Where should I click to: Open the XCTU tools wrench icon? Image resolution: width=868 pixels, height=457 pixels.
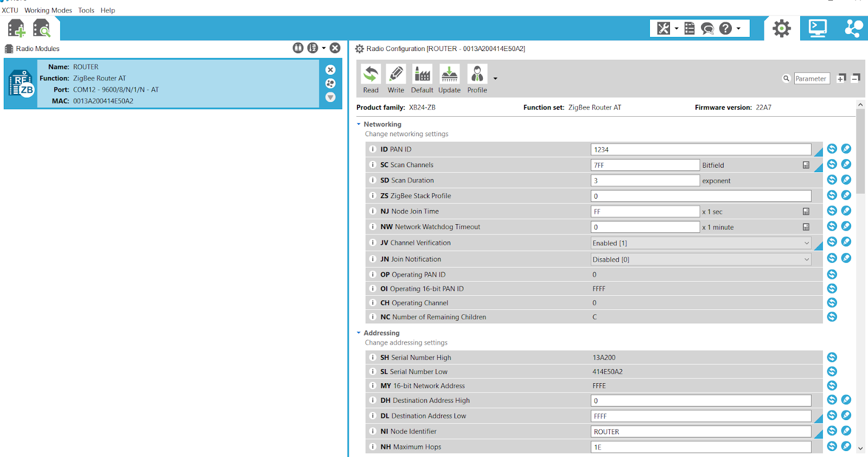[x=663, y=28]
